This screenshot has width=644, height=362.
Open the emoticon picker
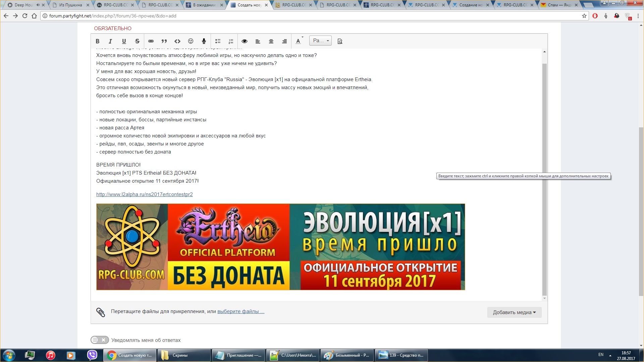191,41
